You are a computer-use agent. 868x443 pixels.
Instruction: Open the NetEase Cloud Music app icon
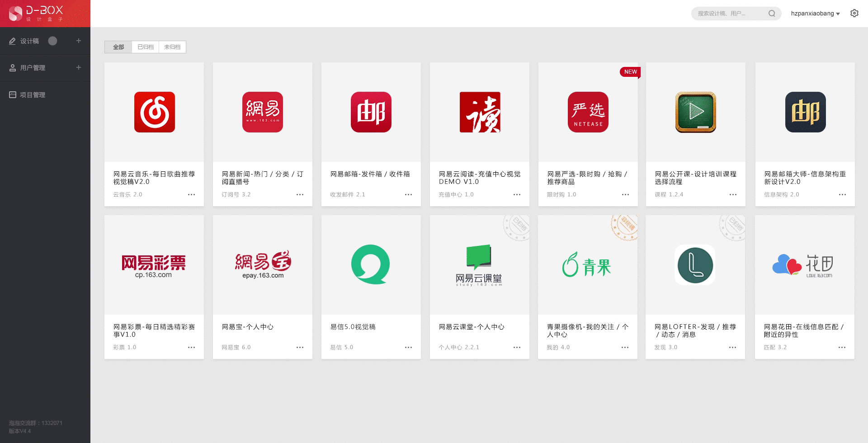[x=155, y=112]
